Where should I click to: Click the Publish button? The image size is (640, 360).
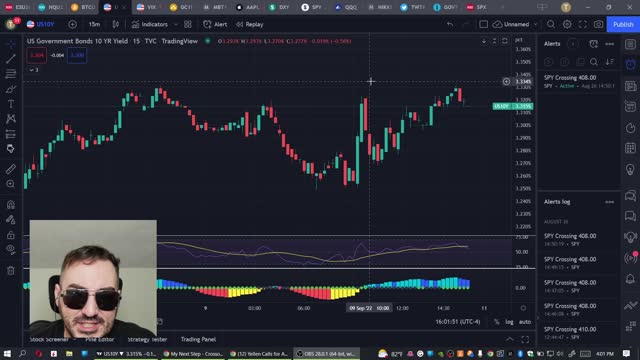click(x=623, y=24)
